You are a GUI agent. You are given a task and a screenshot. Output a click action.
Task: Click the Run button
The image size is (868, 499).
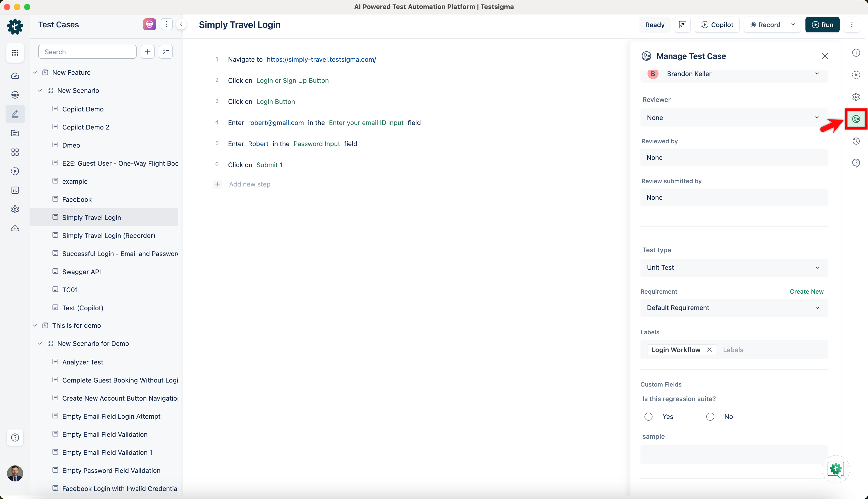[x=822, y=24]
